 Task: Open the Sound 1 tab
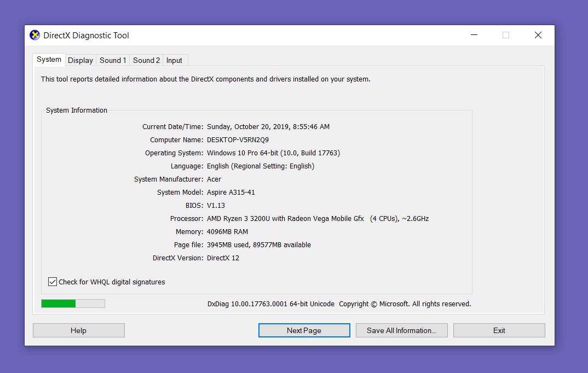pyautogui.click(x=113, y=60)
